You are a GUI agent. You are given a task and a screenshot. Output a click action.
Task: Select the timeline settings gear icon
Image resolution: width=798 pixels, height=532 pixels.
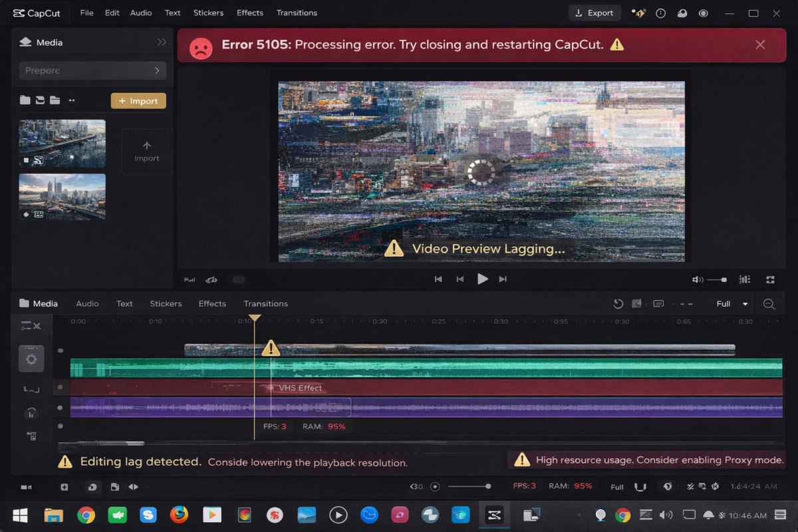31,359
